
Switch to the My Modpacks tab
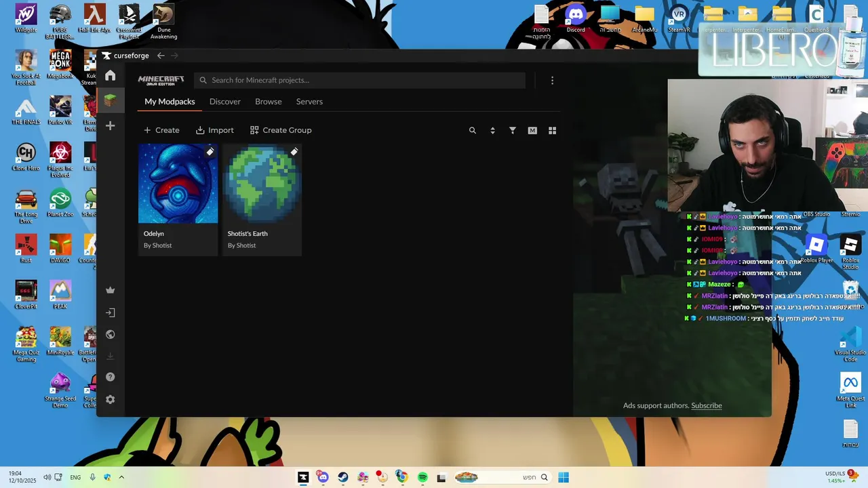170,102
